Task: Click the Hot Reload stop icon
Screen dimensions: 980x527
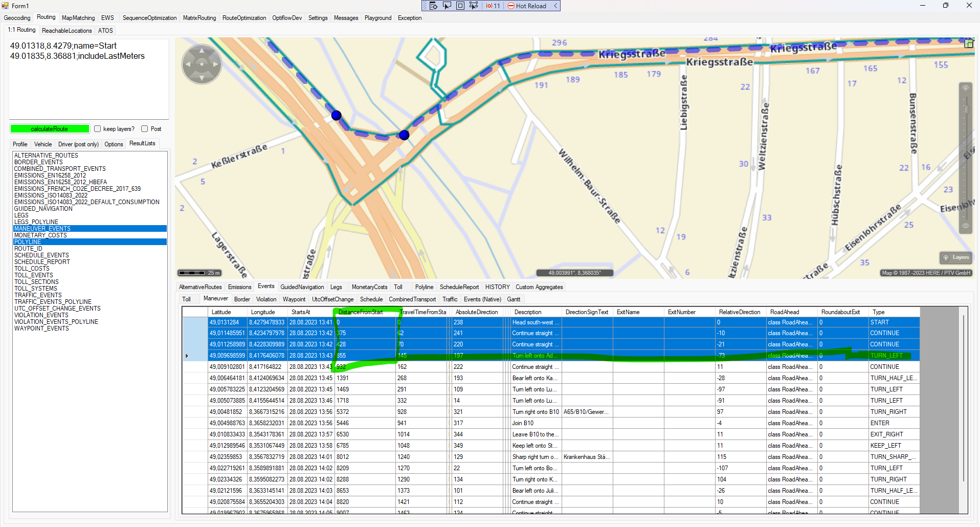Action: click(x=511, y=6)
